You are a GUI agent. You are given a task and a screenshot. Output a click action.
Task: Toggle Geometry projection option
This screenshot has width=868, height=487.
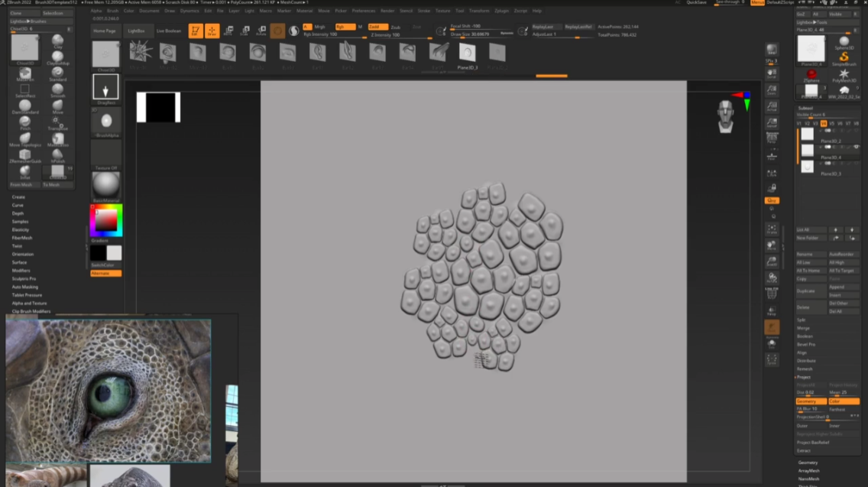(x=811, y=401)
